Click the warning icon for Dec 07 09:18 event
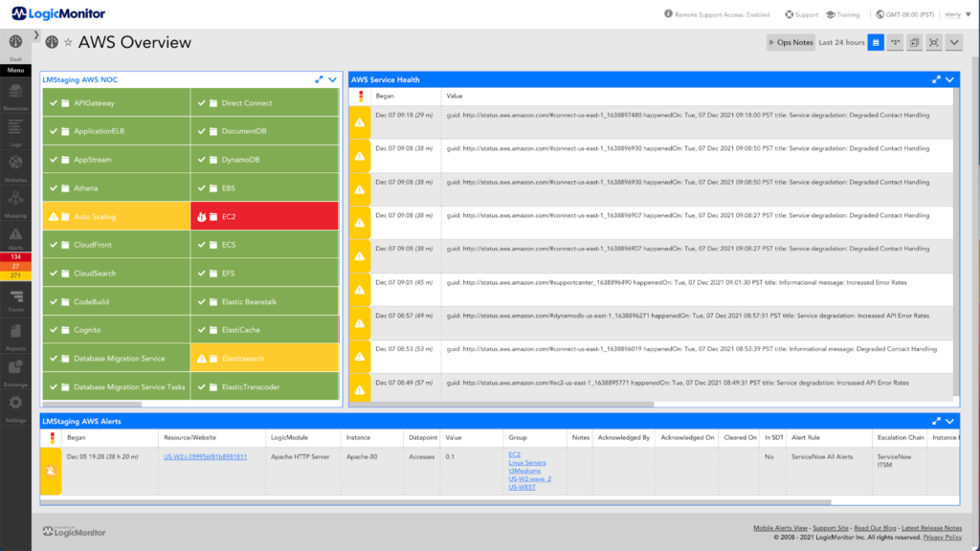 click(x=360, y=122)
